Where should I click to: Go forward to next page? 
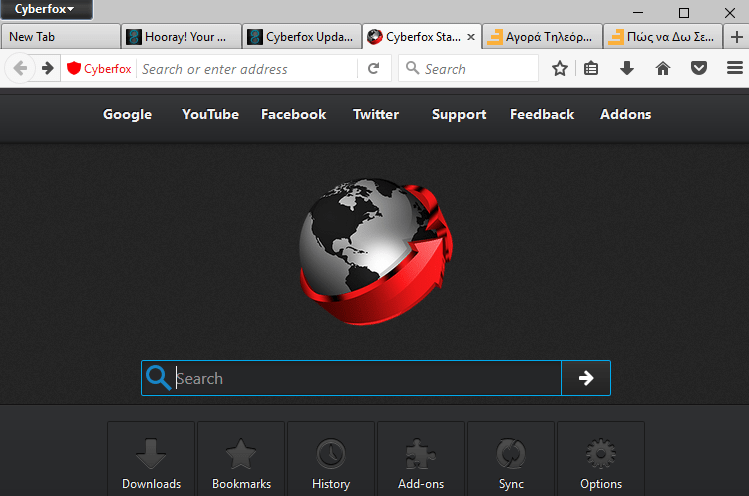48,68
